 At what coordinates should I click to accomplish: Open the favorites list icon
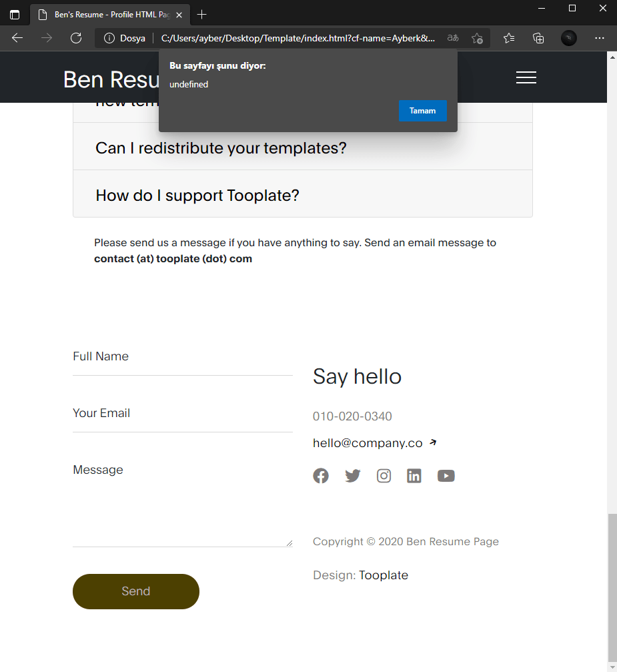(x=508, y=38)
